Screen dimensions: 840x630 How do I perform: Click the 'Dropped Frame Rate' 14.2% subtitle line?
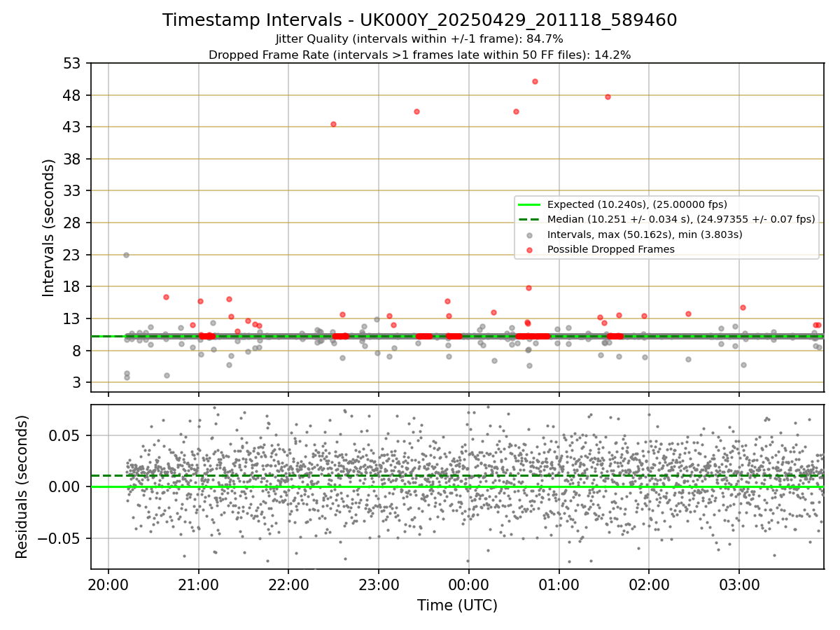pos(420,55)
